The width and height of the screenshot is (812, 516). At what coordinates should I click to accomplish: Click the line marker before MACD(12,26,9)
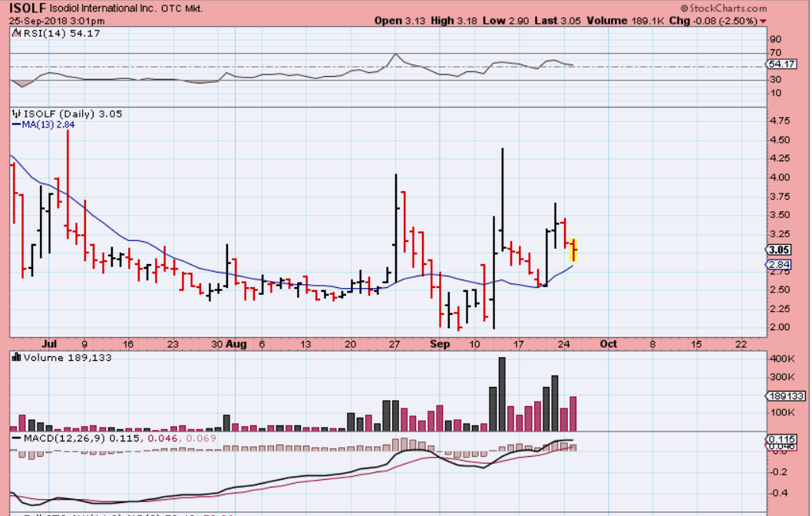point(16,438)
